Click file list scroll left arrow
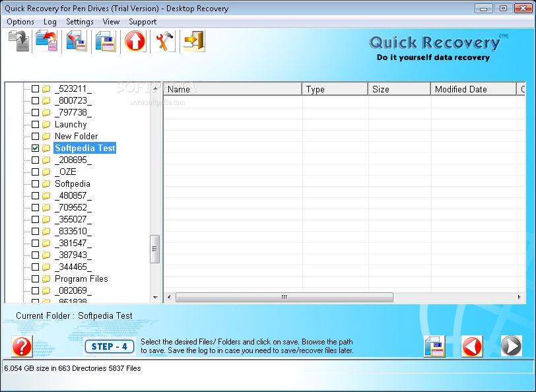 [169, 298]
